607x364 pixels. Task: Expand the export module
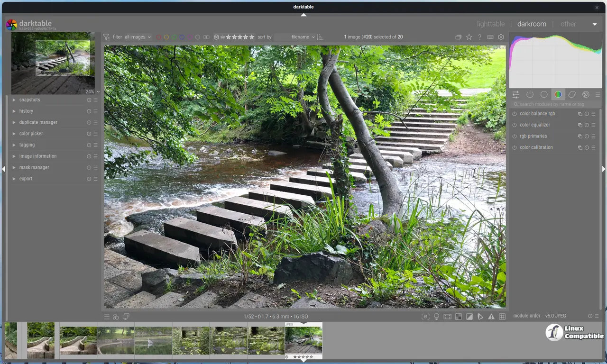coord(26,179)
